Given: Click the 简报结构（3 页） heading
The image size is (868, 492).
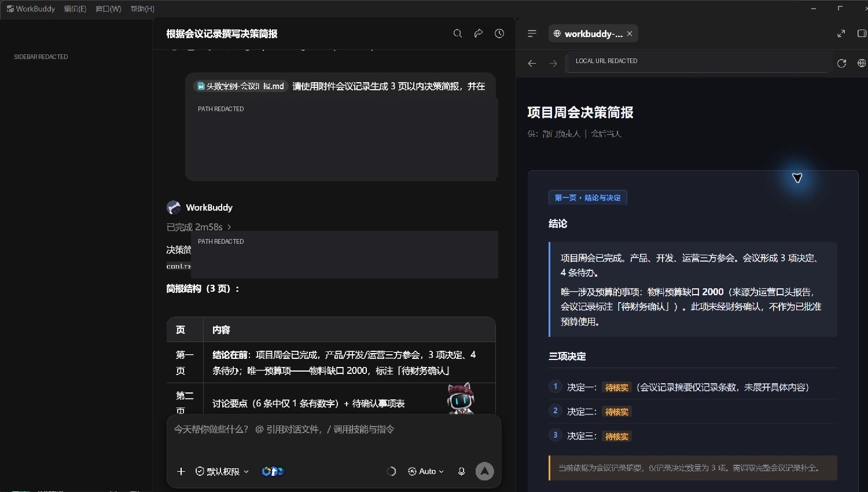Looking at the screenshot, I should [x=203, y=288].
